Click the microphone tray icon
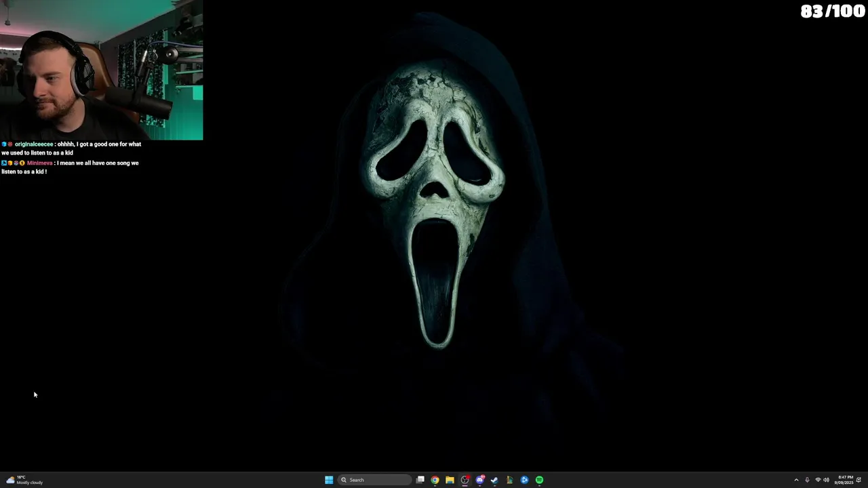 pyautogui.click(x=807, y=480)
